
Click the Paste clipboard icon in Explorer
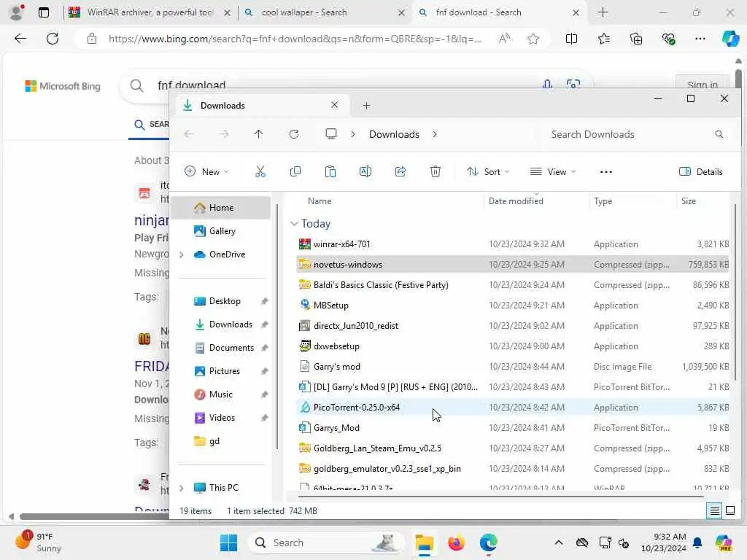pyautogui.click(x=330, y=171)
